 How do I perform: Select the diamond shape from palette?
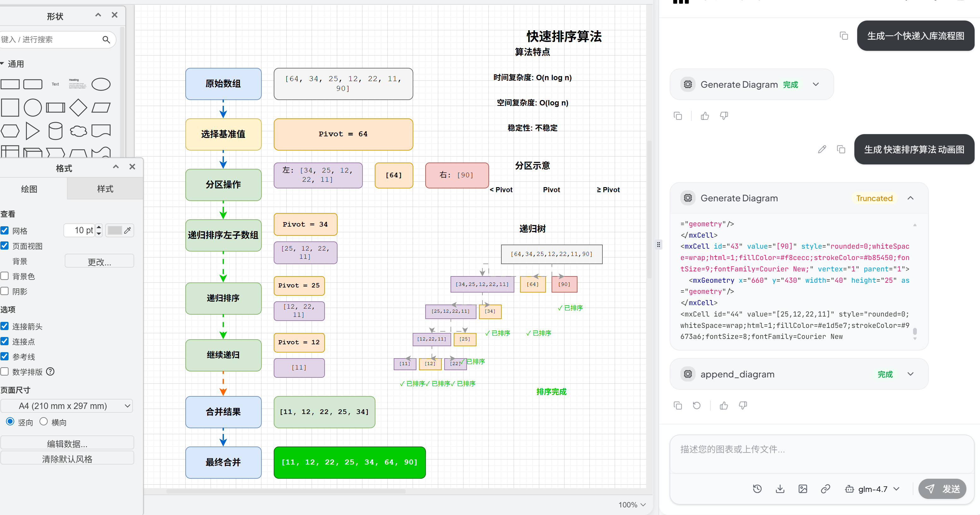(x=78, y=108)
